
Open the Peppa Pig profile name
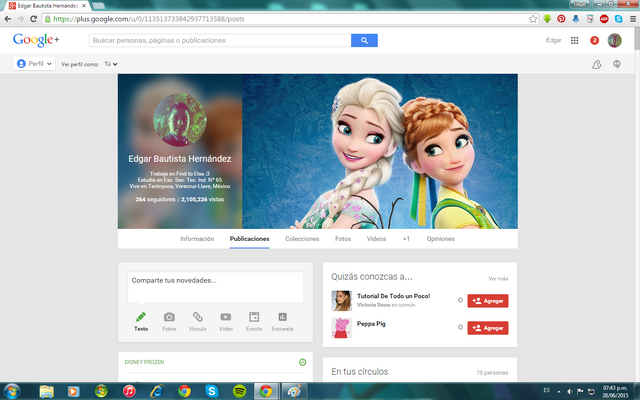coord(371,324)
